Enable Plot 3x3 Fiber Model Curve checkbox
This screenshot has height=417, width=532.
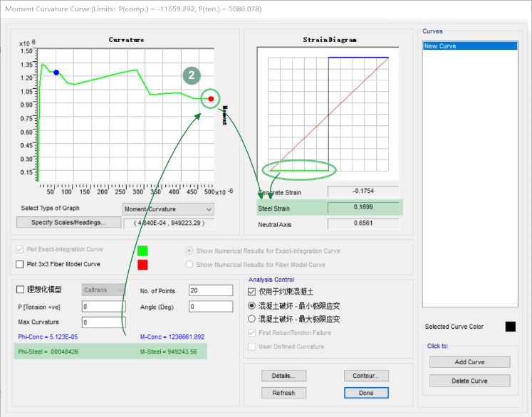[x=20, y=265]
